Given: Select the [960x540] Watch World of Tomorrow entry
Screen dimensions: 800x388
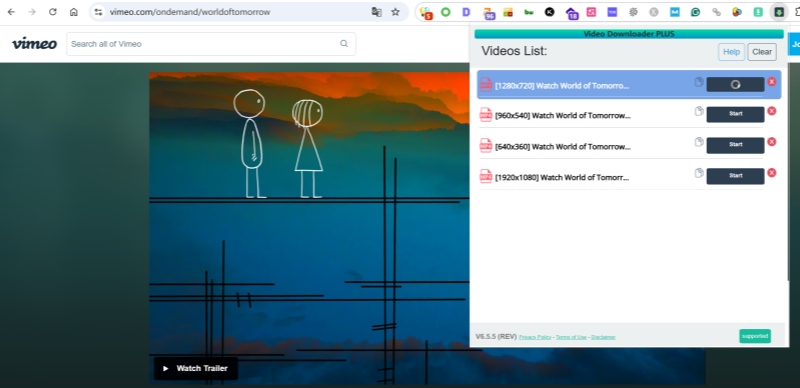Looking at the screenshot, I should [563, 116].
